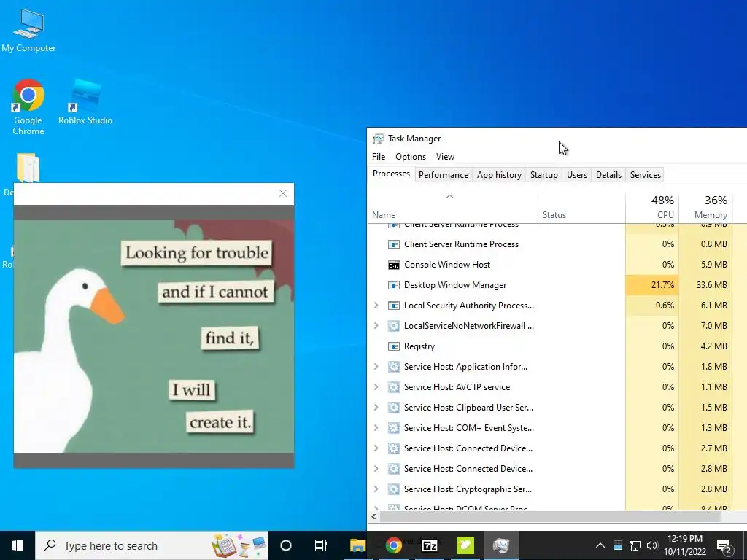Select 21.7% CPU cell of Desktop Window Manager

[652, 285]
